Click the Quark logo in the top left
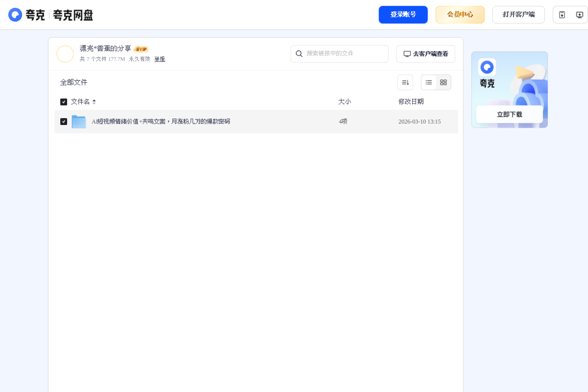The image size is (588, 392). tap(15, 14)
